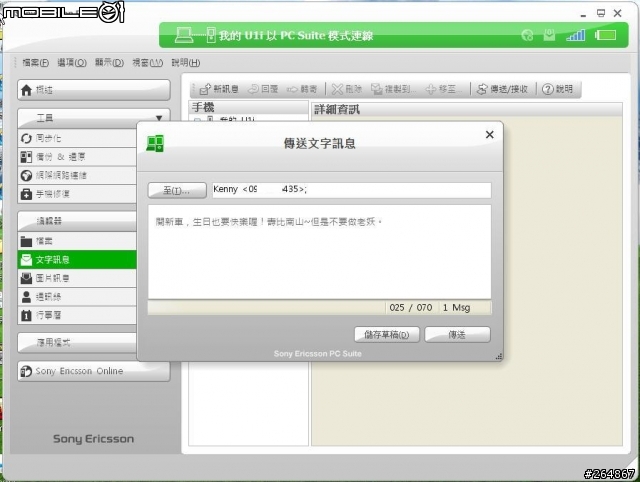This screenshot has width=640, height=482.
Task: Open the 檔案(F) menu
Action: (36, 62)
